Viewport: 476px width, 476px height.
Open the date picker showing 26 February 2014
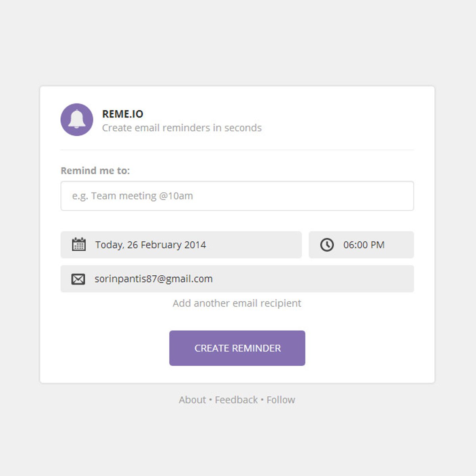[x=181, y=245]
